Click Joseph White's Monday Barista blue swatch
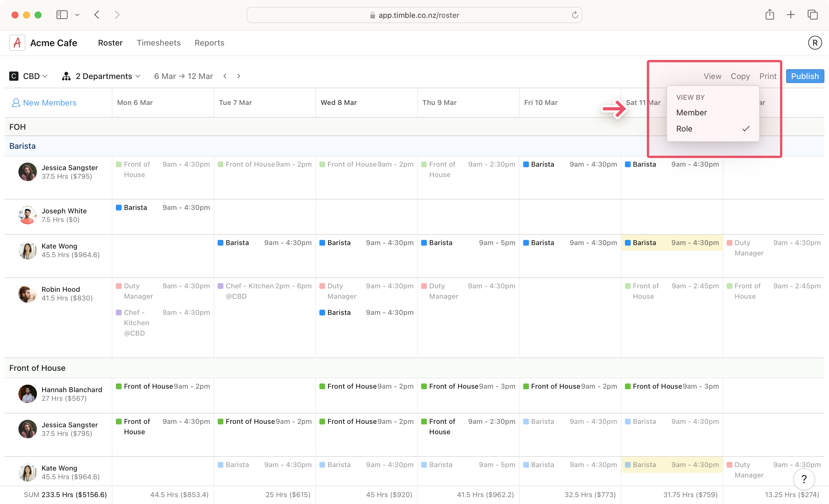The width and height of the screenshot is (829, 504). [x=119, y=208]
